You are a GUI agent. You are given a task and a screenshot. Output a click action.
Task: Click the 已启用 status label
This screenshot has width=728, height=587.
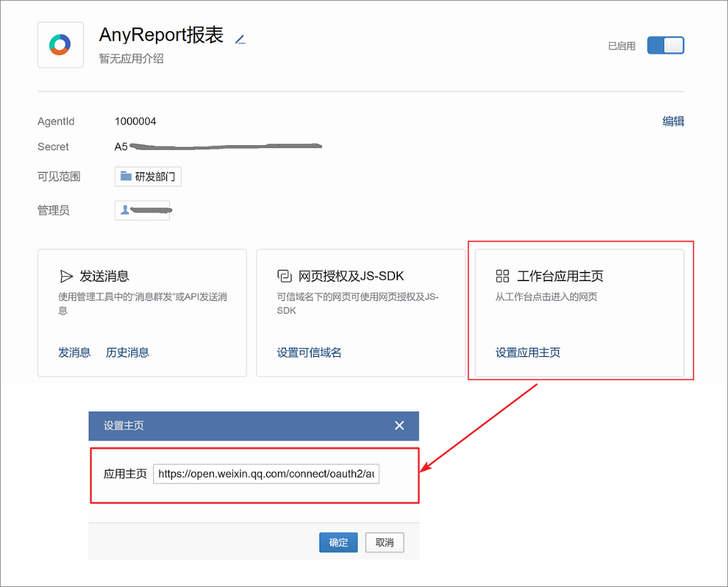[622, 46]
